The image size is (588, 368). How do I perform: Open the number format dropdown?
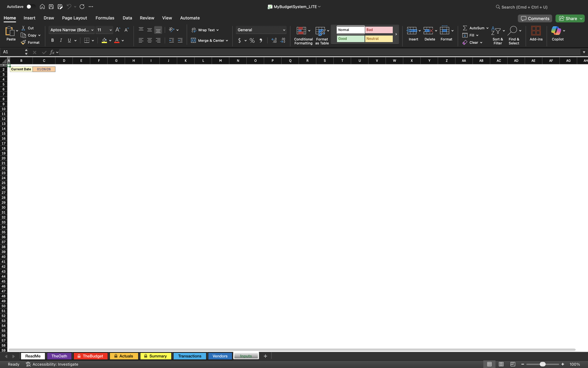(284, 30)
